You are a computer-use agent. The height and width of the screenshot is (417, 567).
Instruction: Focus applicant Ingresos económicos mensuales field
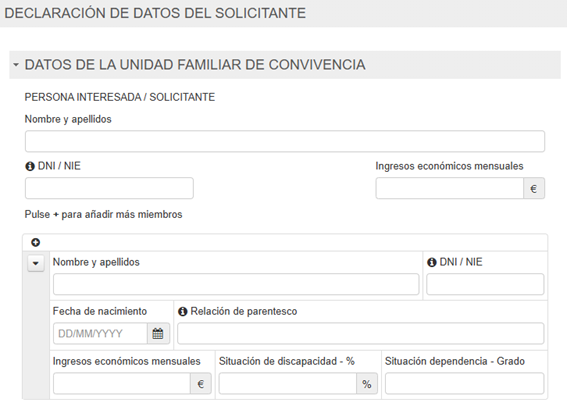click(449, 188)
